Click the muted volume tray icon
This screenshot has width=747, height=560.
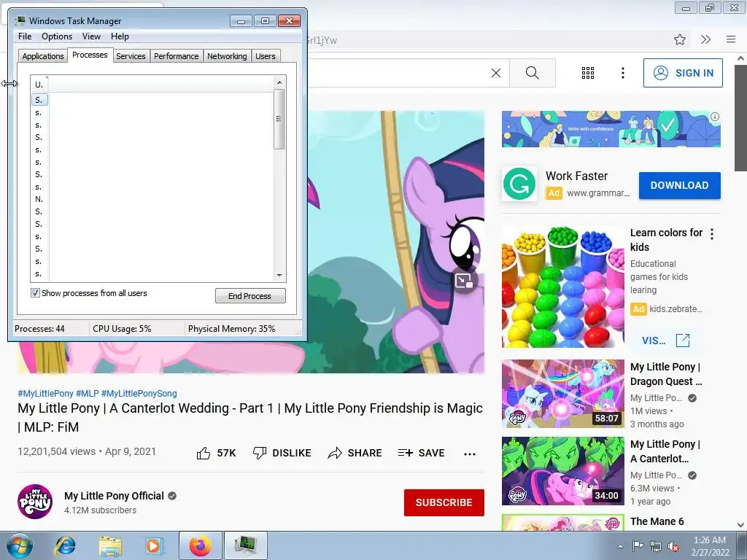673,547
